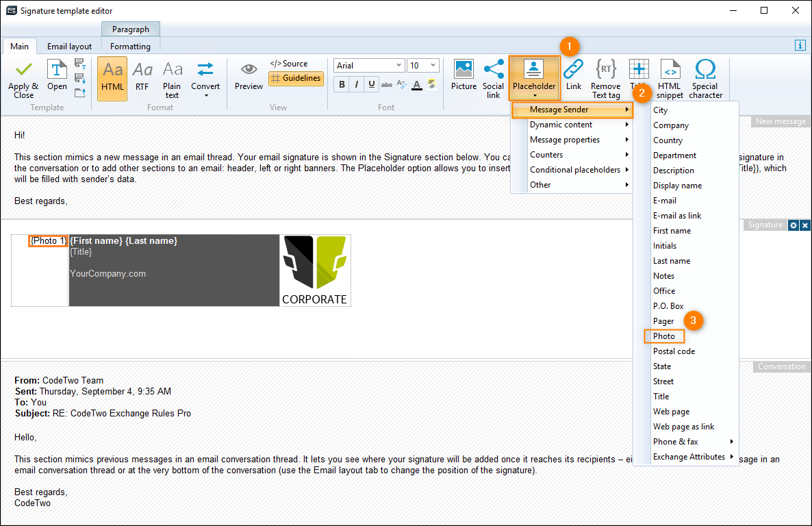Screen dimensions: 812x526
Task: Open the Placeholder menu button
Action: point(535,78)
